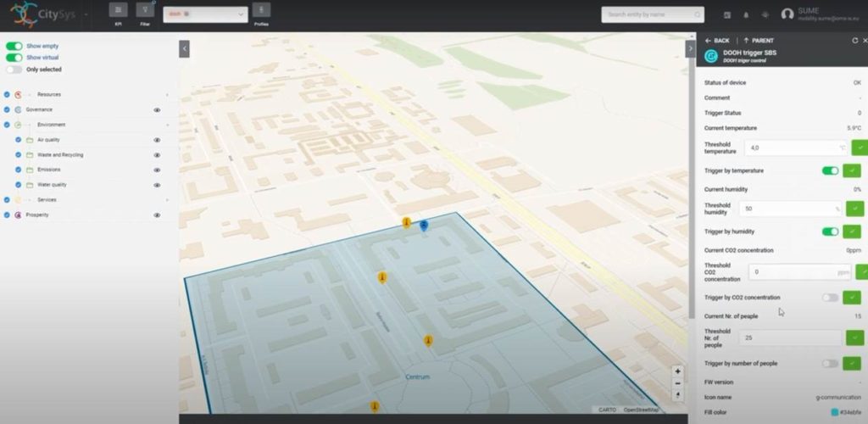Collapse the left sidebar with chevron
This screenshot has height=424, width=868.
pyautogui.click(x=184, y=48)
